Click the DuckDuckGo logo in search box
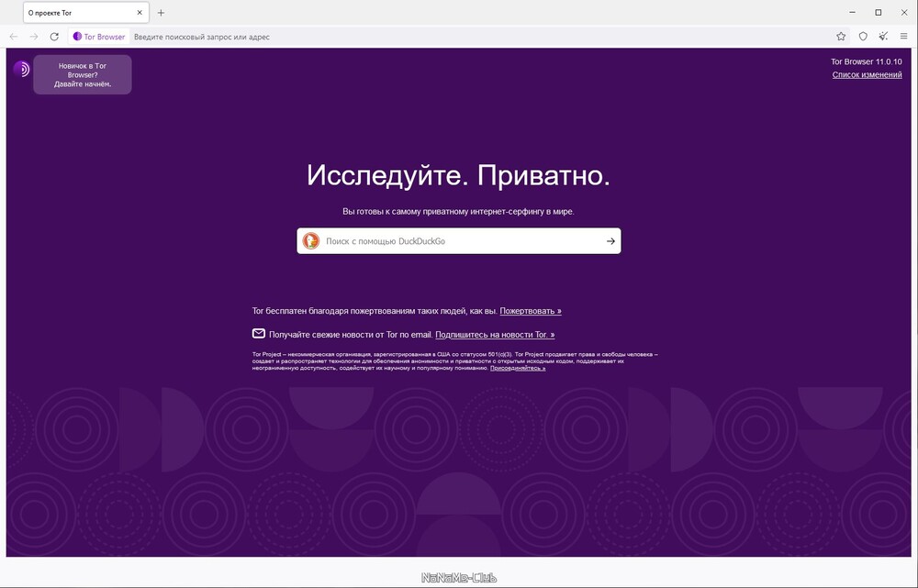 pyautogui.click(x=311, y=241)
